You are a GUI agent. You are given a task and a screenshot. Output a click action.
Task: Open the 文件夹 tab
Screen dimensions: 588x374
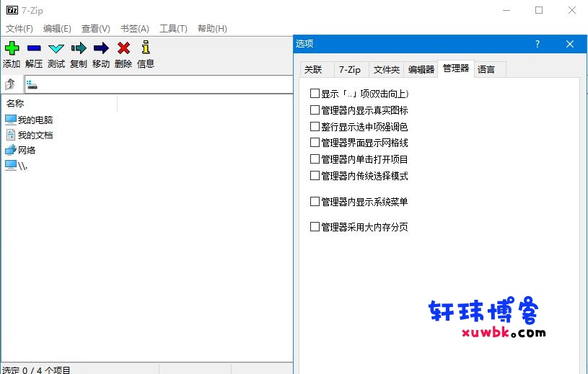point(386,70)
